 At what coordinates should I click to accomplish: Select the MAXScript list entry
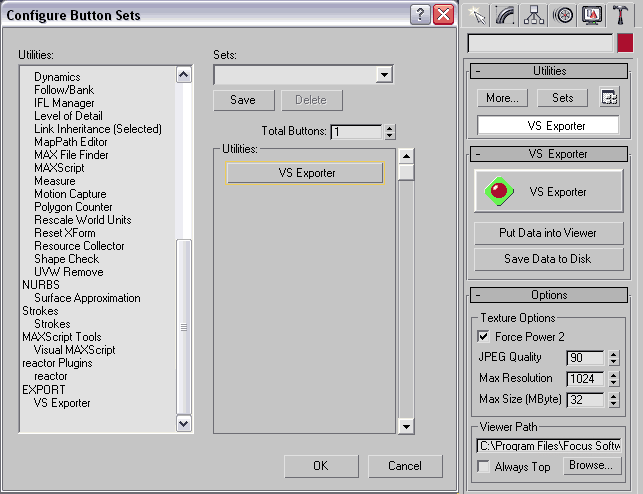pos(59,168)
